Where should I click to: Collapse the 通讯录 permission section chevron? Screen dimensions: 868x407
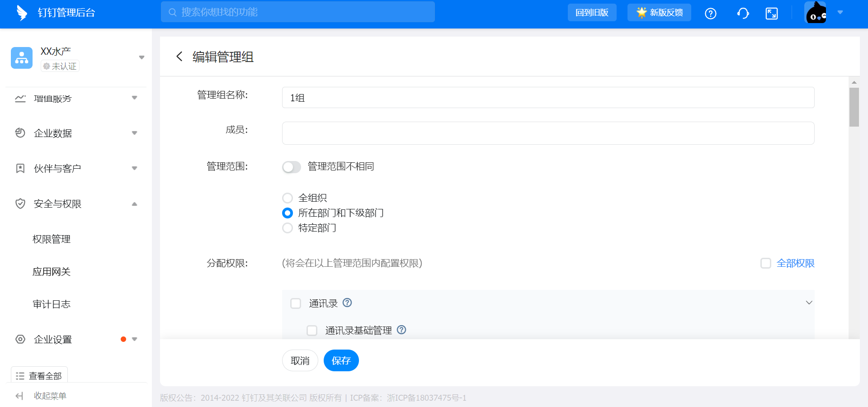(809, 303)
